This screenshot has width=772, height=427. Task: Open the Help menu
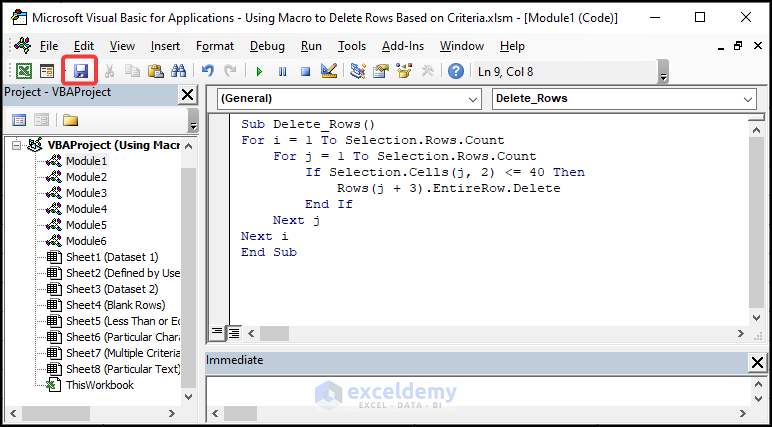[512, 46]
